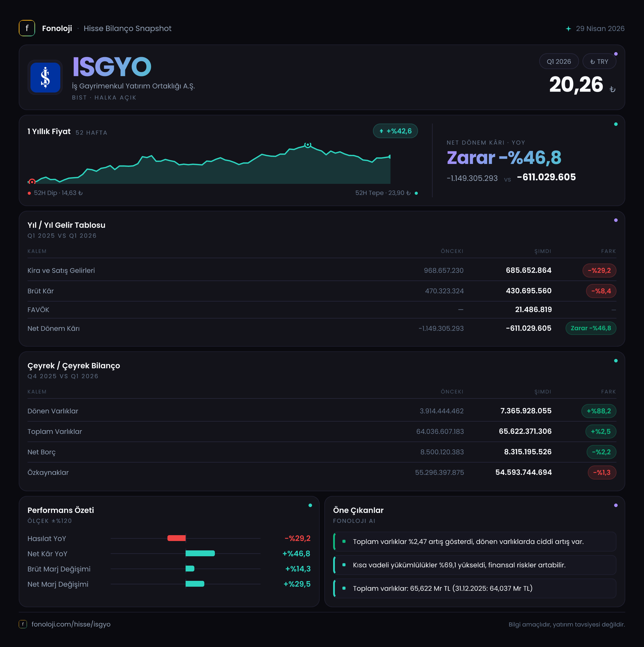Click the -%1,3 badge for Özkaynaklar
The height and width of the screenshot is (647, 644).
(602, 473)
